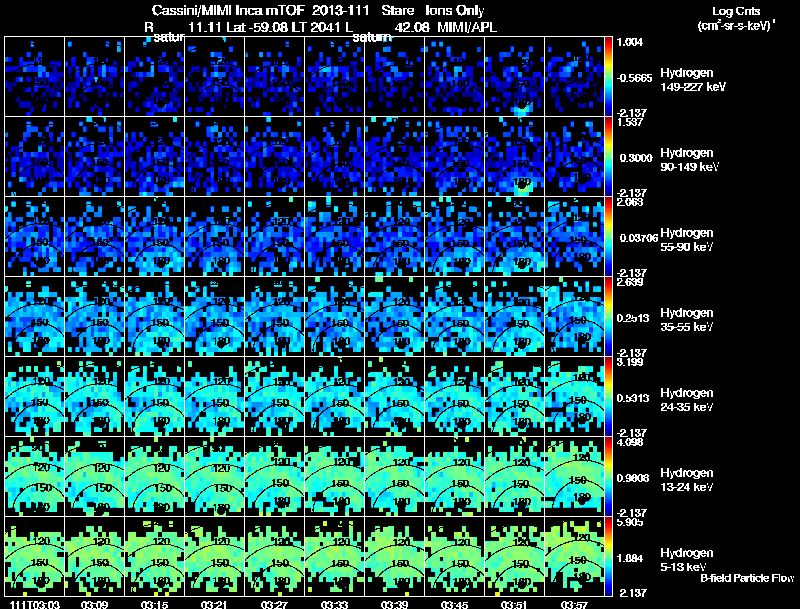Select the 24-35 keV image at 03:39
Screen dimensions: 800x609
click(x=394, y=397)
